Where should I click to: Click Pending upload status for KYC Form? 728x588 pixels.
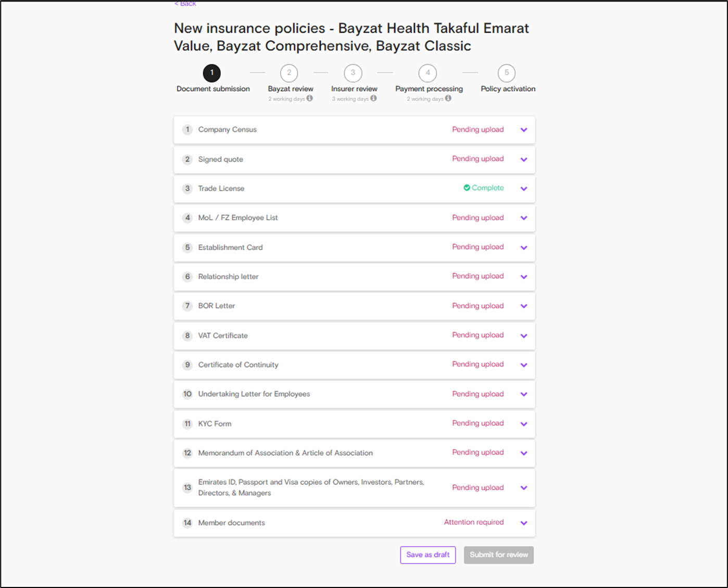(478, 423)
